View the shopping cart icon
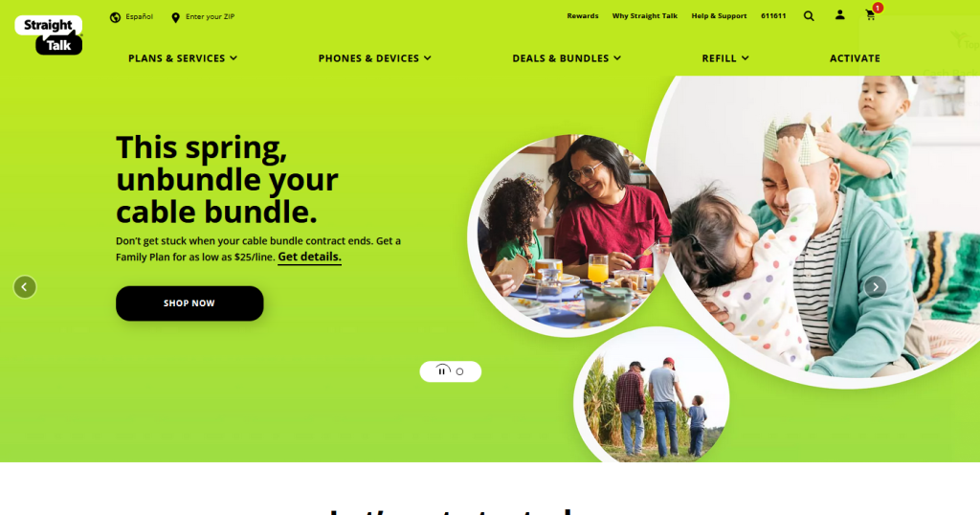Screen dimensions: 980x515 [871, 15]
